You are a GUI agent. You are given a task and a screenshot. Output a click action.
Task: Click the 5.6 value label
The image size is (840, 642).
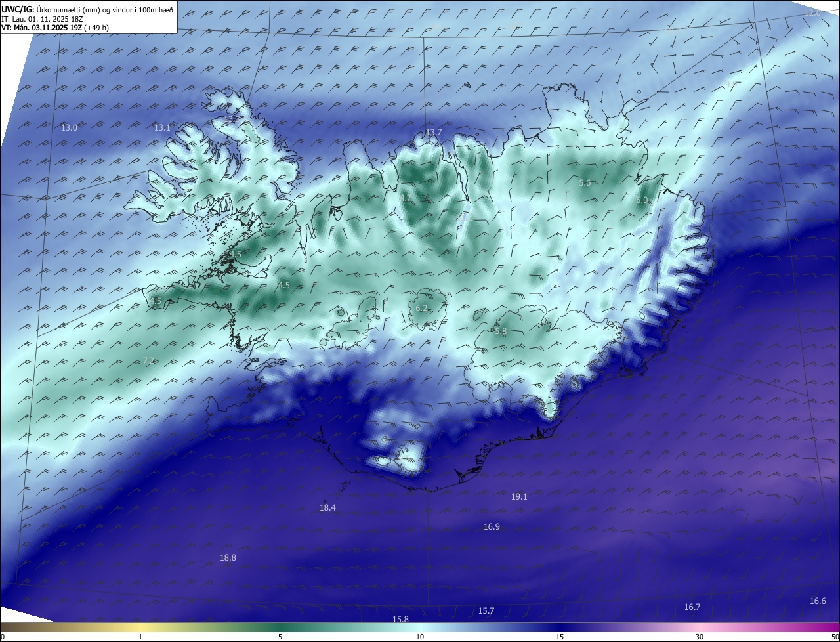(585, 183)
